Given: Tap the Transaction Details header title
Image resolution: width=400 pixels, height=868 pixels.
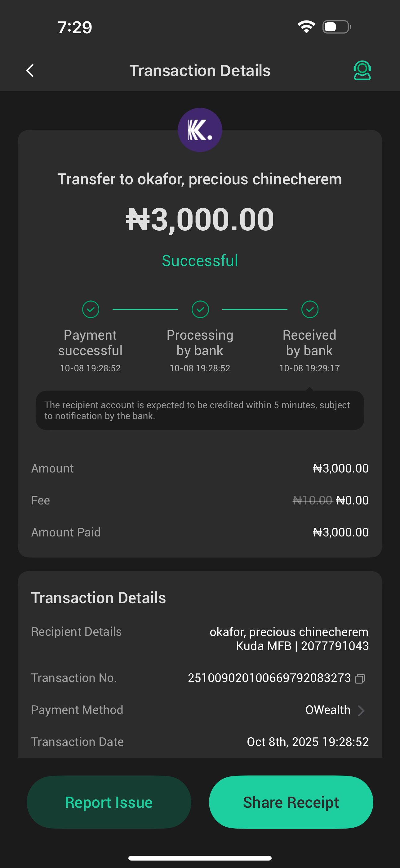Looking at the screenshot, I should pos(200,70).
